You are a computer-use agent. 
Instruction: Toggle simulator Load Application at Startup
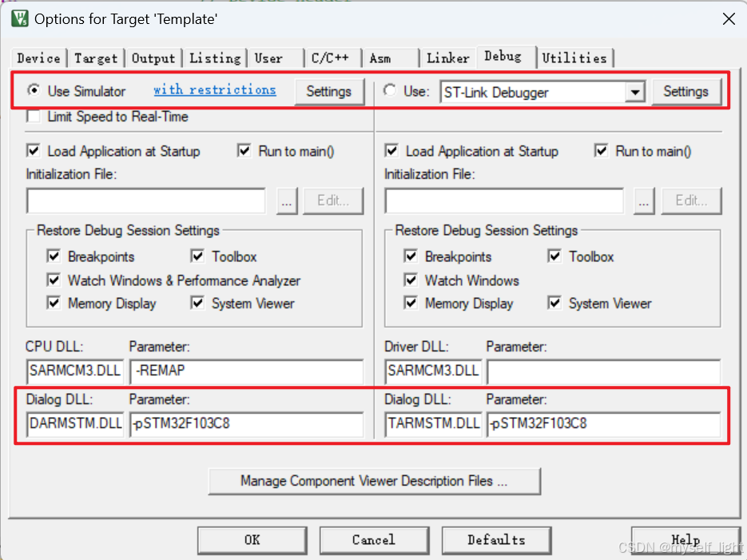tap(34, 152)
